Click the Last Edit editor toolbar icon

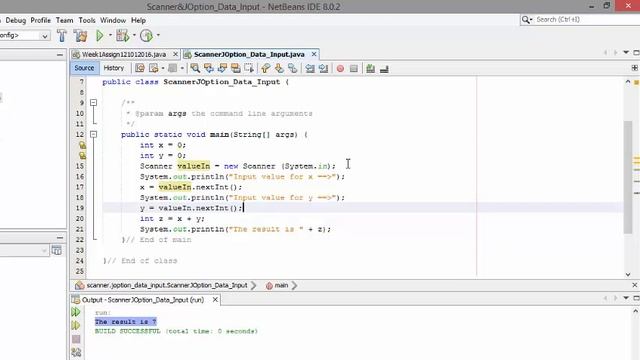140,69
